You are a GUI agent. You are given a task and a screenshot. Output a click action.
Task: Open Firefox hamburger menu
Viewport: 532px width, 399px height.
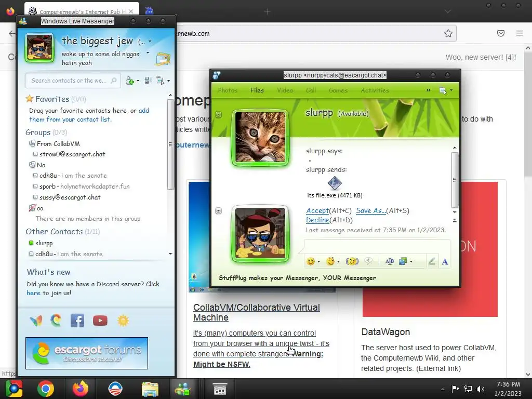(x=520, y=33)
